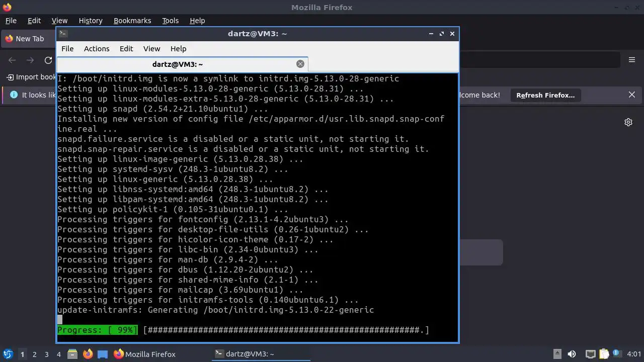Screen dimensions: 644x362
Task: Click 'Processing triggers for man-db' line
Action: pyautogui.click(x=168, y=259)
